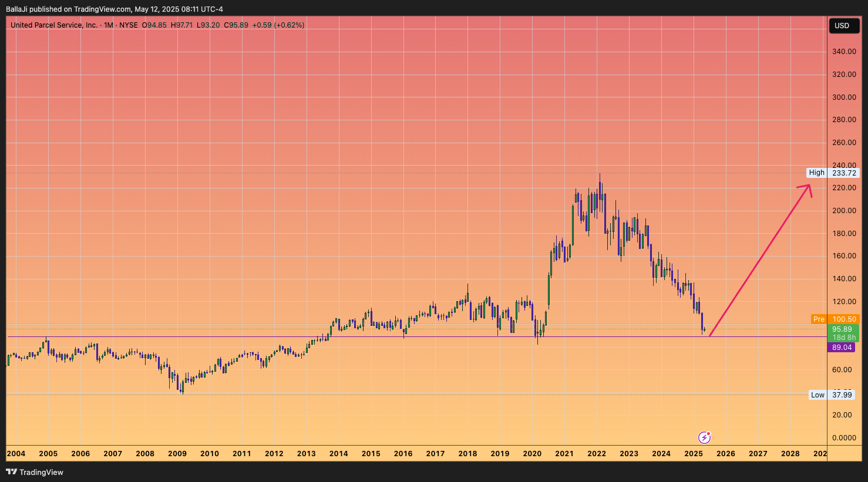Click the 95.89 current price label
868x482 pixels.
[x=842, y=329]
